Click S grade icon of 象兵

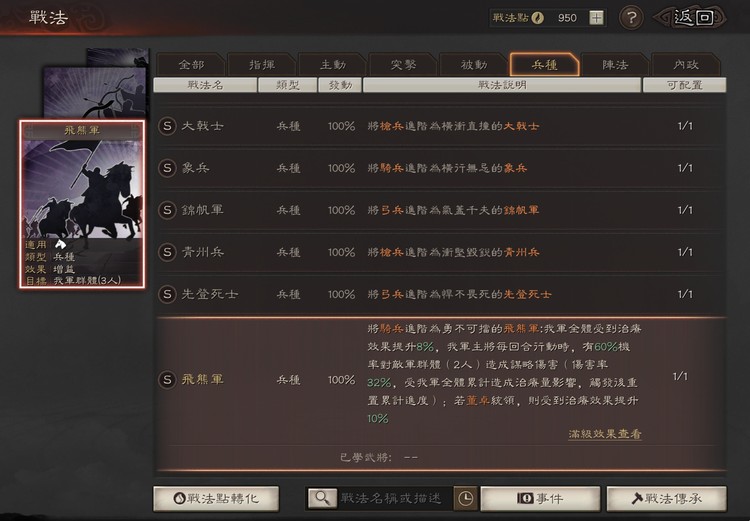pos(167,168)
